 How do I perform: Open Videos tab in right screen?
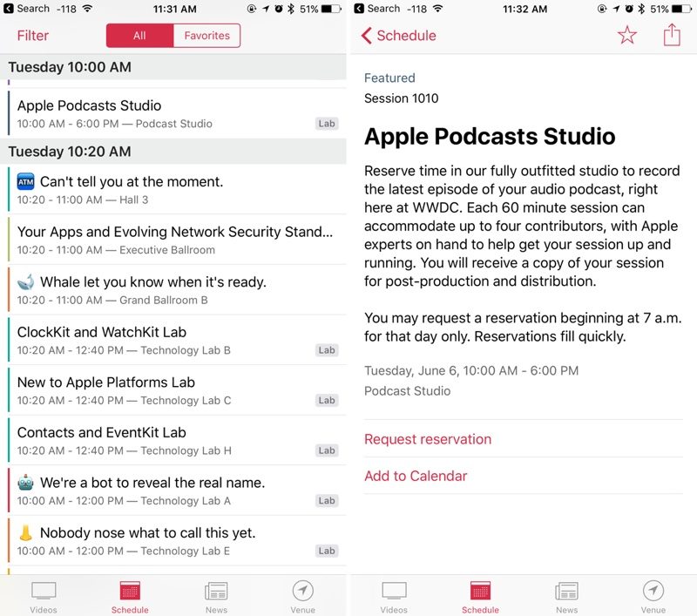point(394,597)
